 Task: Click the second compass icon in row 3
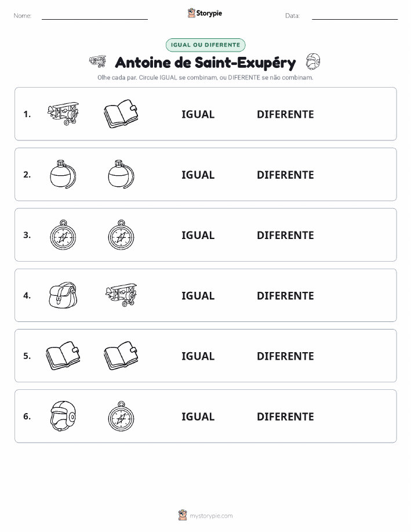[121, 234]
